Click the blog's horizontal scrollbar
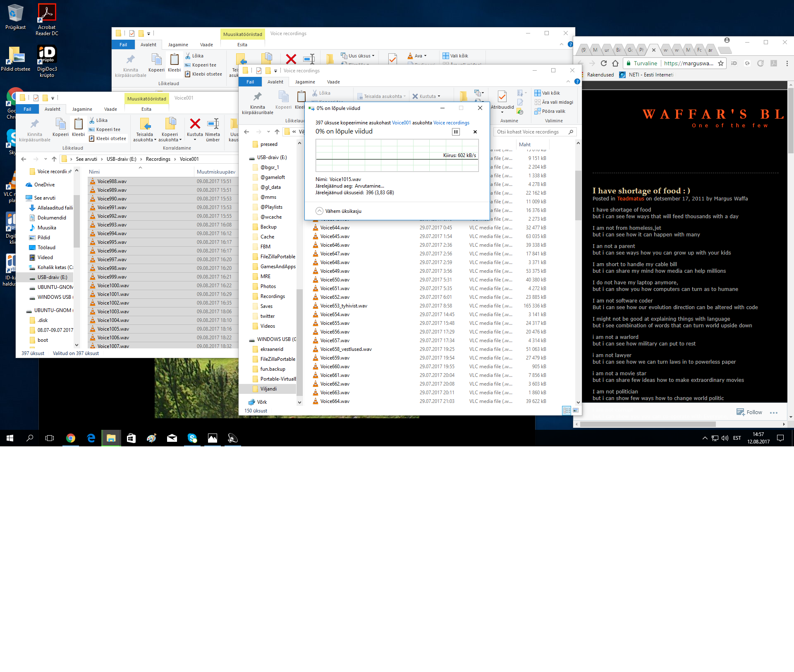This screenshot has width=794, height=672. [648, 424]
